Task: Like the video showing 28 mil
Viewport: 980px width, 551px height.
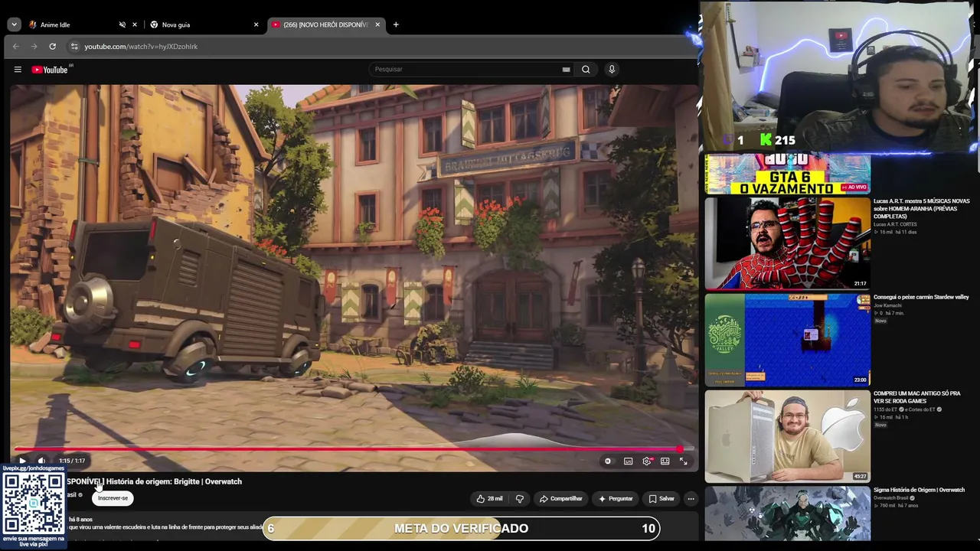Action: point(489,499)
